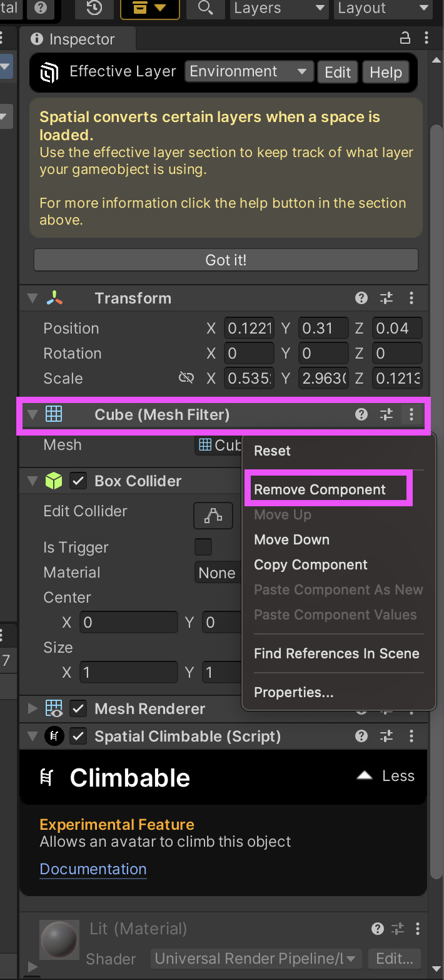Open the Climbable Documentation link
The width and height of the screenshot is (444, 980).
coord(93,869)
